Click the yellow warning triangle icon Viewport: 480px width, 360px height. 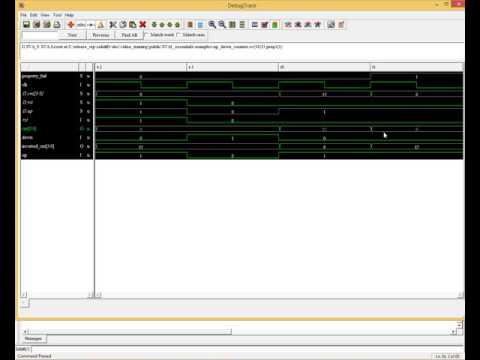pyautogui.click(x=100, y=25)
